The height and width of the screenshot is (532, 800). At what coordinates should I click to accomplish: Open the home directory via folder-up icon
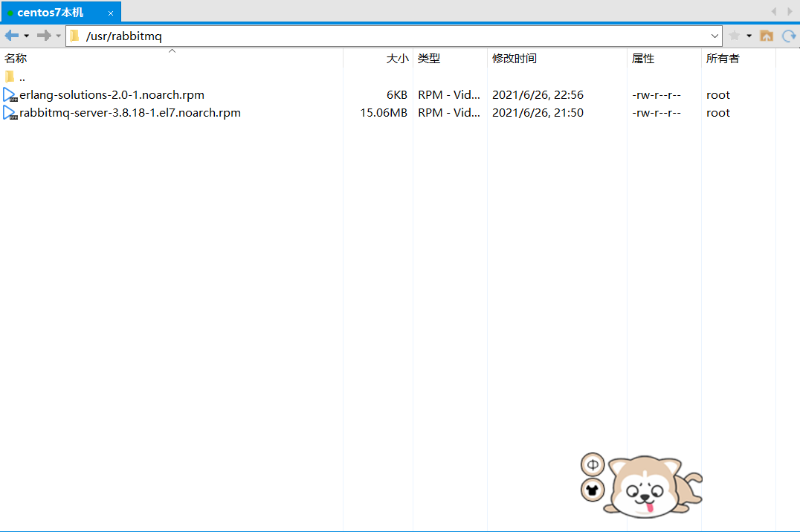(x=767, y=35)
